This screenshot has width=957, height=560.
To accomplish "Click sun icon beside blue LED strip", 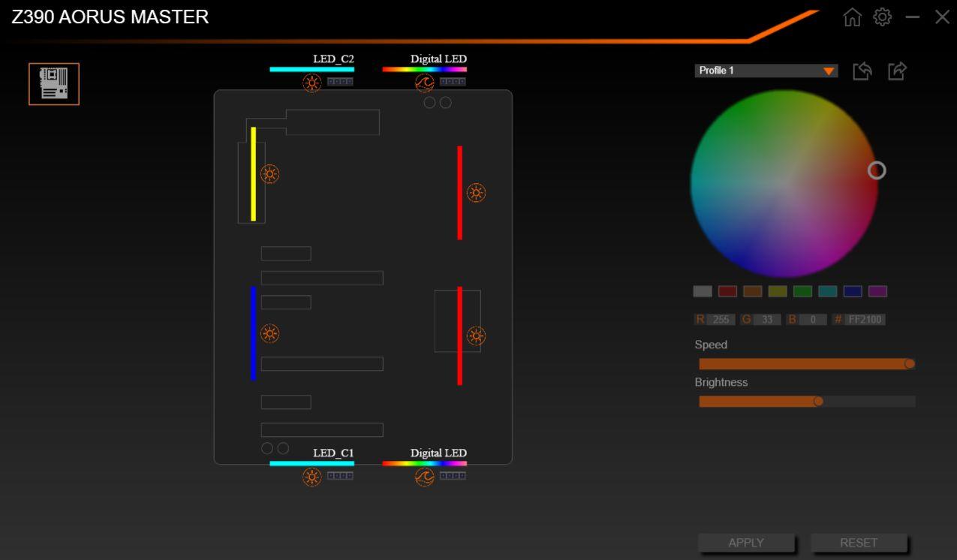I will pyautogui.click(x=270, y=334).
